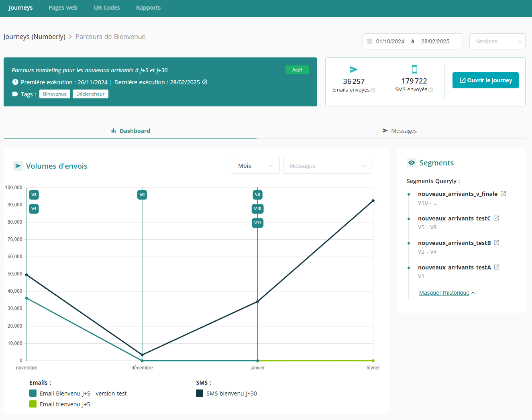Select the V10 version marker on chart
532x420 pixels.
(x=258, y=209)
